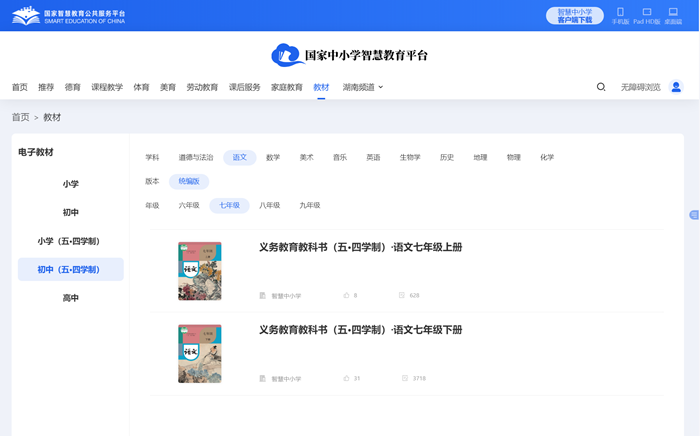Click the 628 view count
Screen dimensions: 700x436
click(414, 295)
